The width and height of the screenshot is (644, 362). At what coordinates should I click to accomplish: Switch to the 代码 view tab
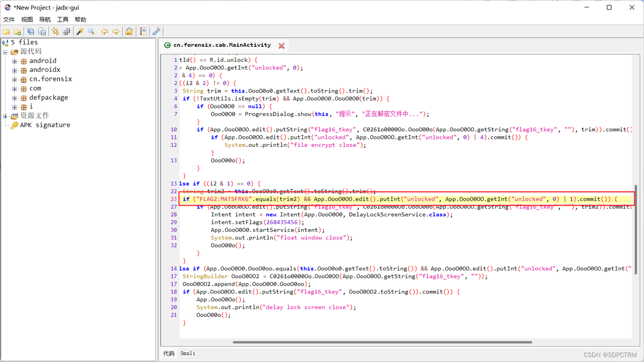tap(169, 353)
